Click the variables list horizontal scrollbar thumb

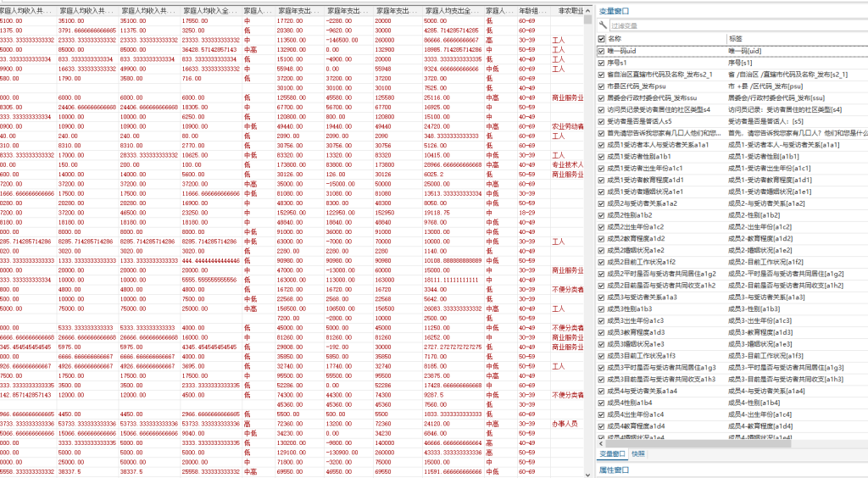(x=698, y=443)
